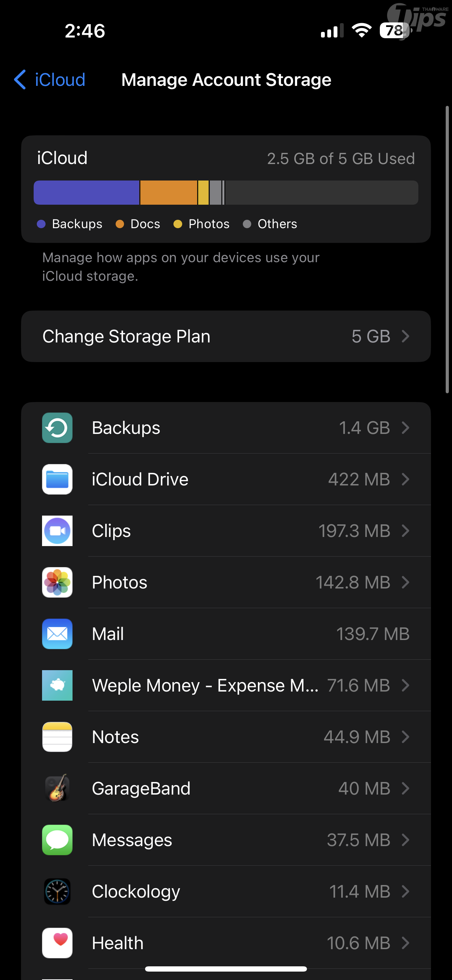This screenshot has width=452, height=980.
Task: Open the Backups row chevron
Action: pos(406,428)
